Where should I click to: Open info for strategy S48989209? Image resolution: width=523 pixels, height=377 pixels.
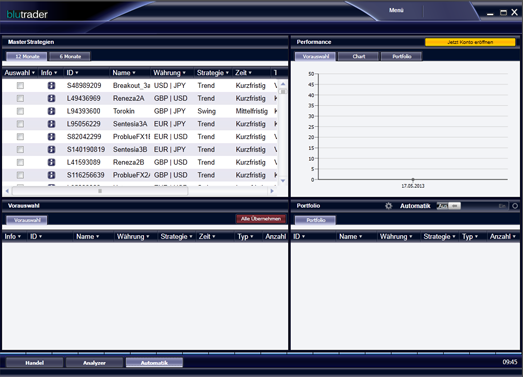(x=51, y=86)
